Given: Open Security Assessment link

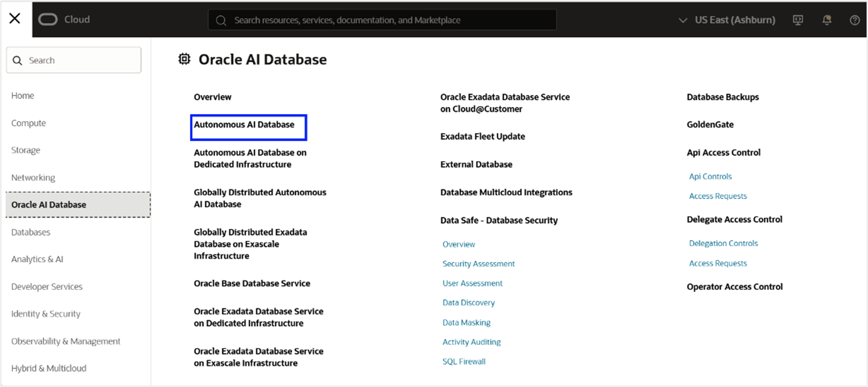Looking at the screenshot, I should point(478,264).
